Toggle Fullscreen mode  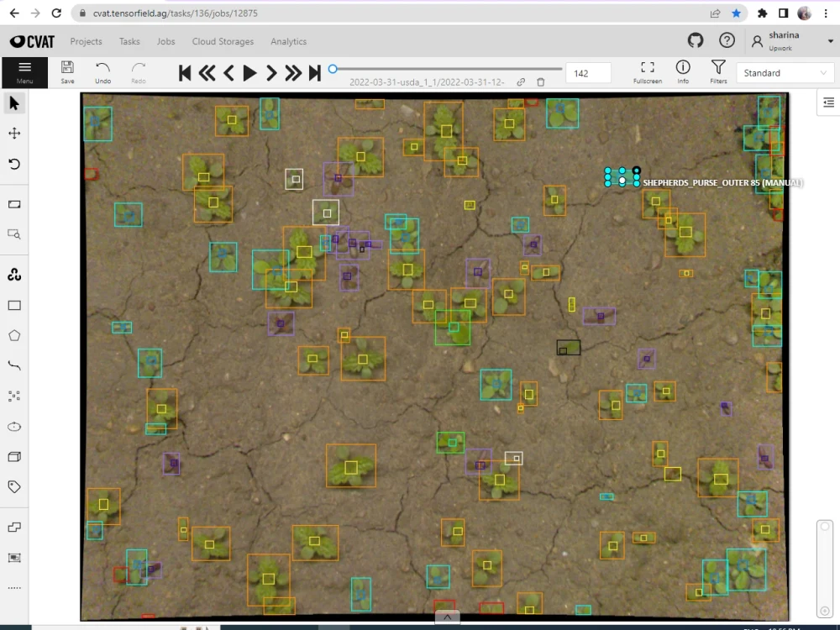coord(647,70)
